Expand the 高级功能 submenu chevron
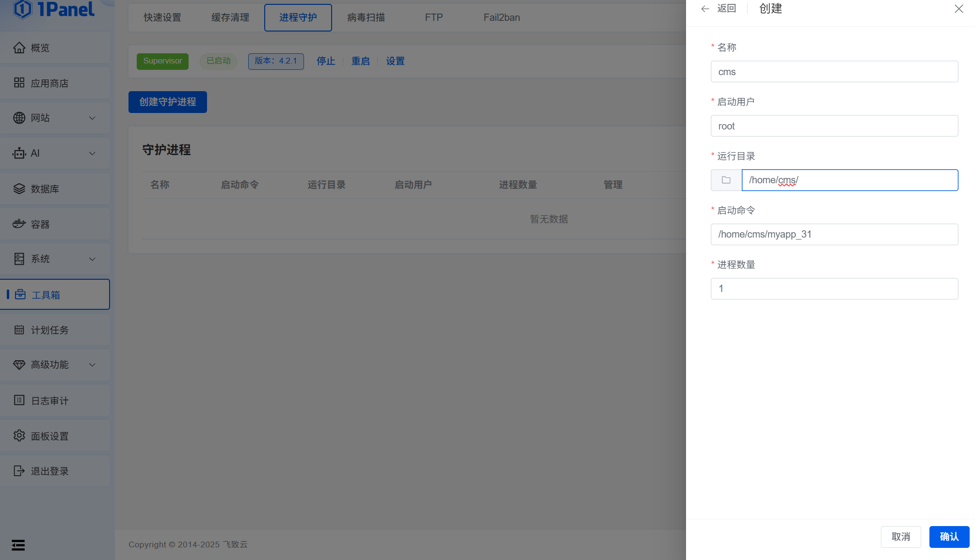The height and width of the screenshot is (560, 975). click(x=92, y=365)
